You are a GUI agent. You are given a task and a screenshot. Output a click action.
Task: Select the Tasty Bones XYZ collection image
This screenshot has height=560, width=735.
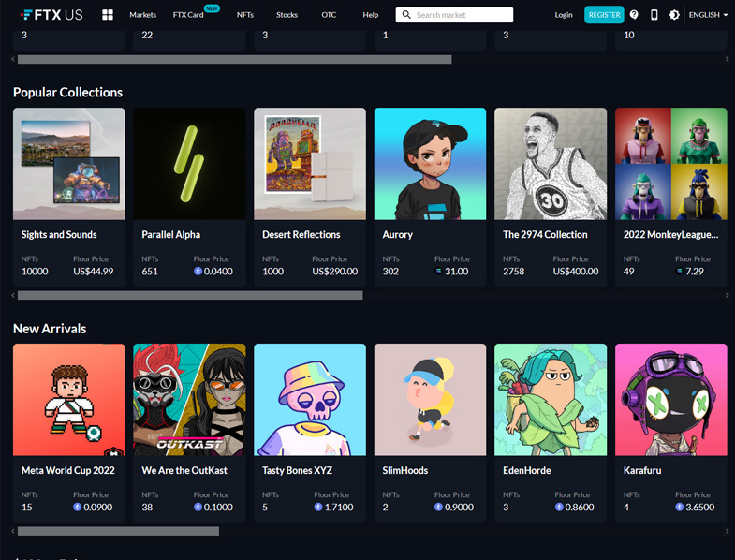coord(310,400)
